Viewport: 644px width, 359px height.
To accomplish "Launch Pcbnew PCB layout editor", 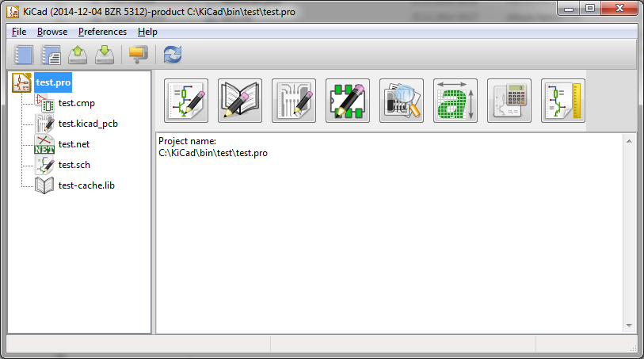I will tap(294, 101).
